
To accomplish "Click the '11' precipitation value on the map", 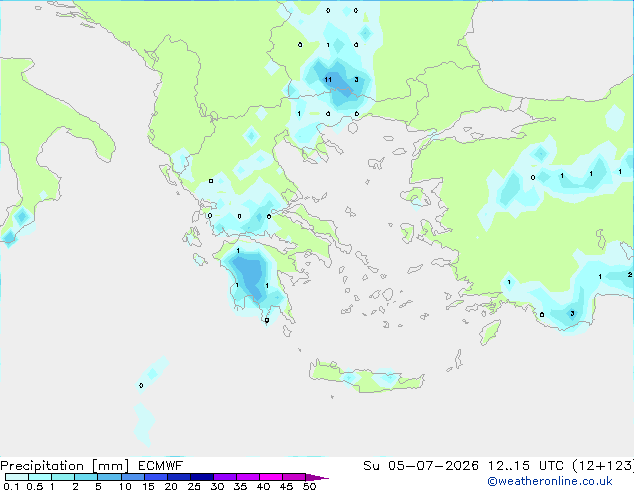I will [328, 80].
